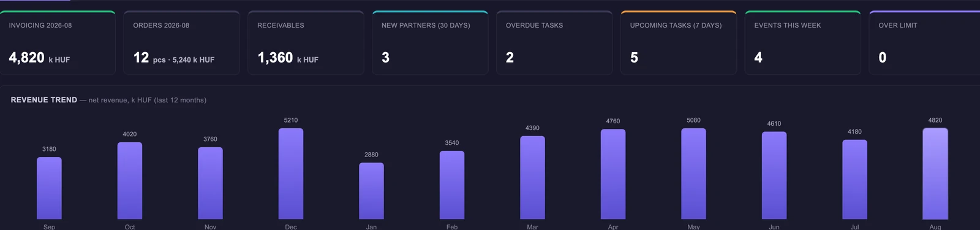
Task: Select the Apr revenue bar
Action: tap(613, 174)
